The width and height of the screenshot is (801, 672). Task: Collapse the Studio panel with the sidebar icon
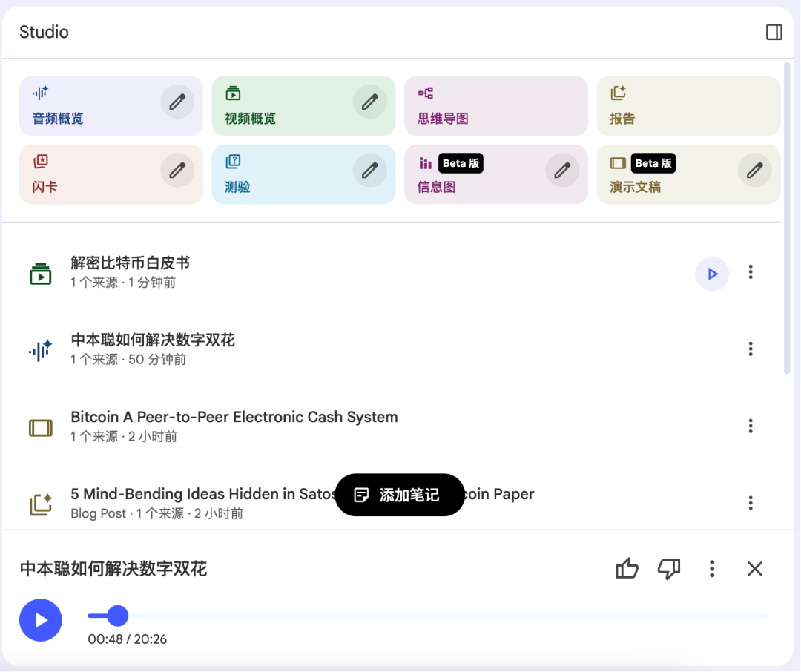(x=774, y=32)
